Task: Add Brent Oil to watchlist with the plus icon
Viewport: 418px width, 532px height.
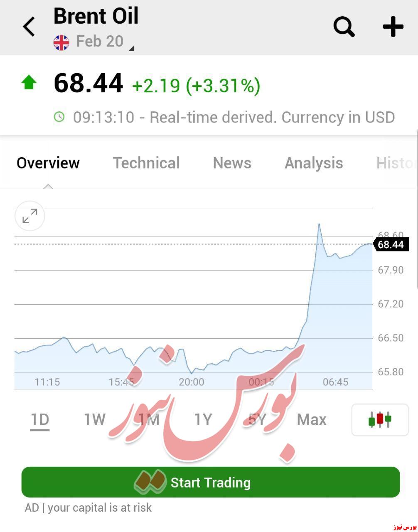Action: tap(393, 27)
